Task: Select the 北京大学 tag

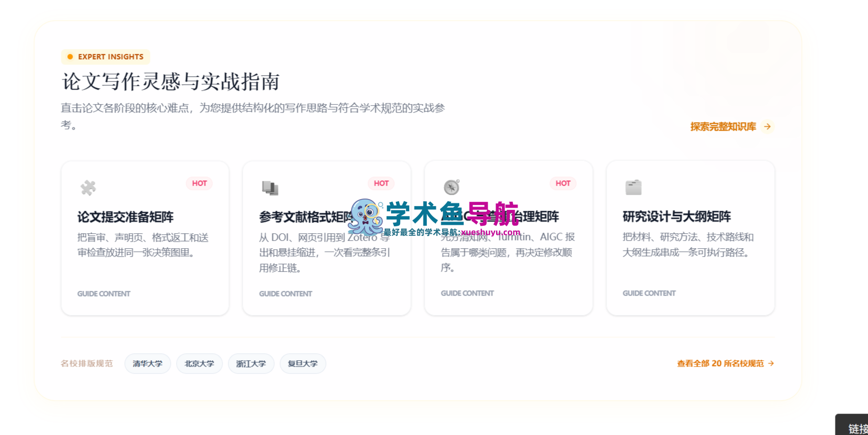Action: pos(200,363)
